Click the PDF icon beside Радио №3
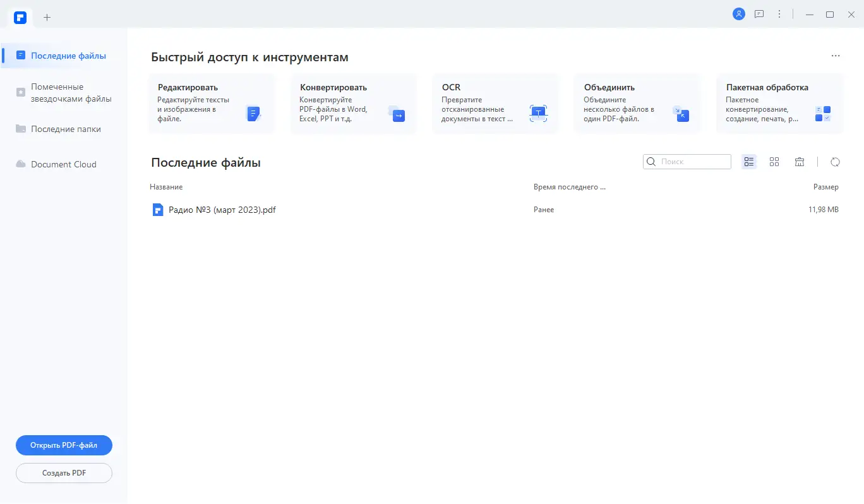The image size is (864, 504). [x=158, y=210]
